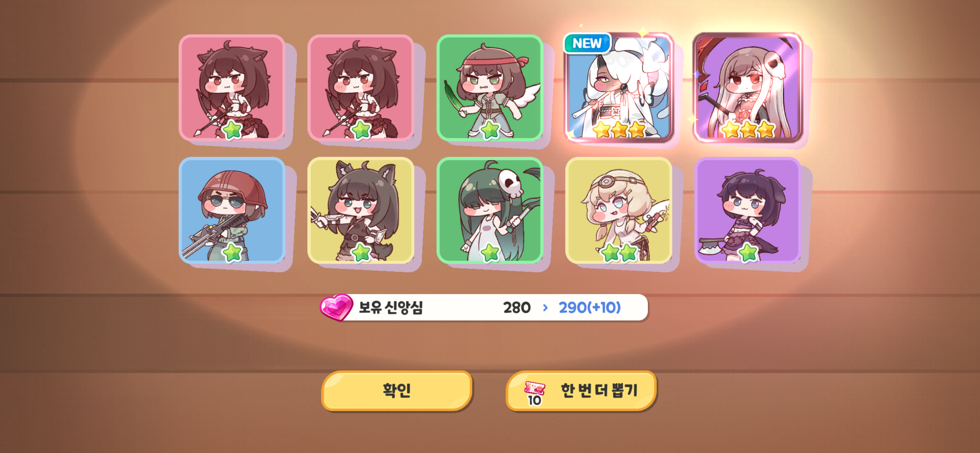Tap the pink heart gem icon

[336, 307]
